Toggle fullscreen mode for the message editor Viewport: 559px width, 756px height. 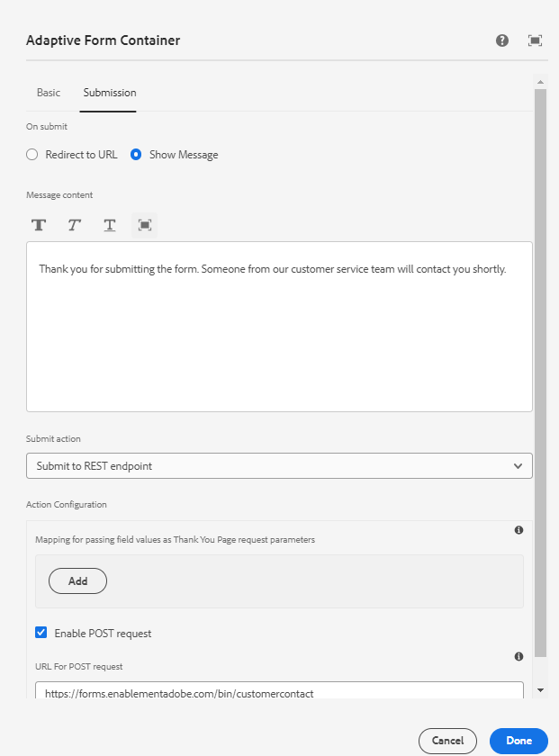pos(144,225)
